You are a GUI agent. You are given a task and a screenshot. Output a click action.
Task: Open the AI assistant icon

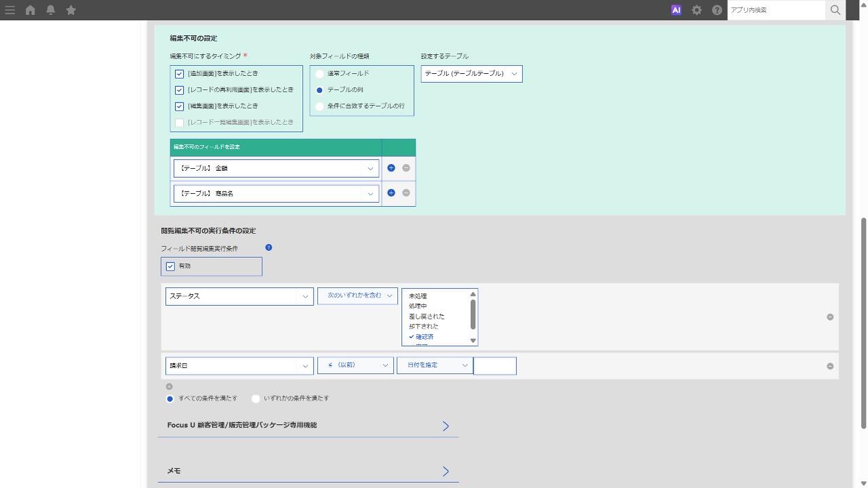pos(676,10)
